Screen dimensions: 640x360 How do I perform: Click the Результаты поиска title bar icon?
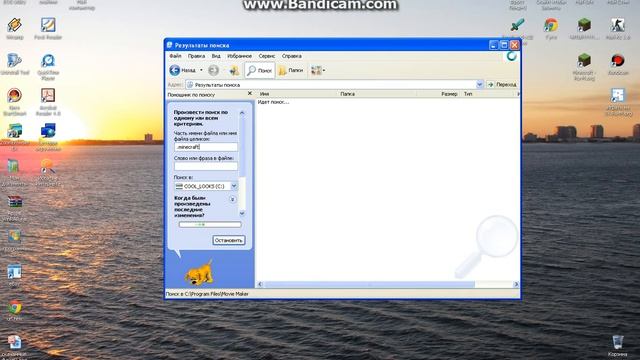pos(169,45)
